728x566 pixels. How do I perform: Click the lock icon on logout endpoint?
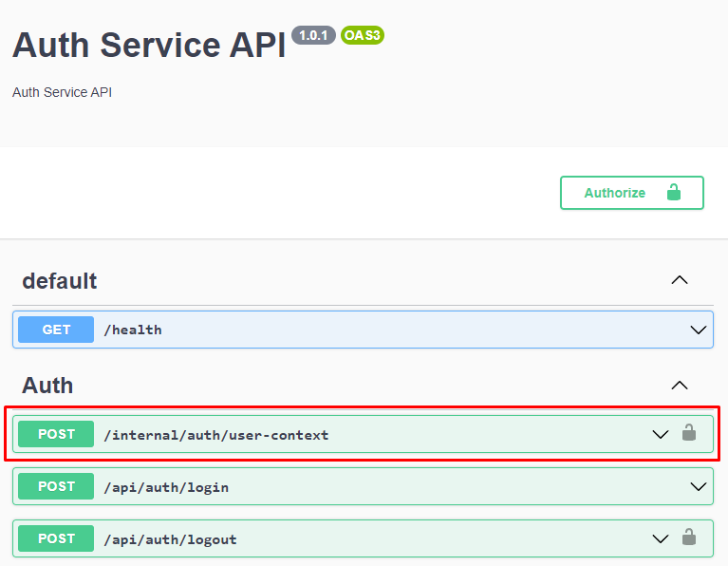tap(689, 538)
